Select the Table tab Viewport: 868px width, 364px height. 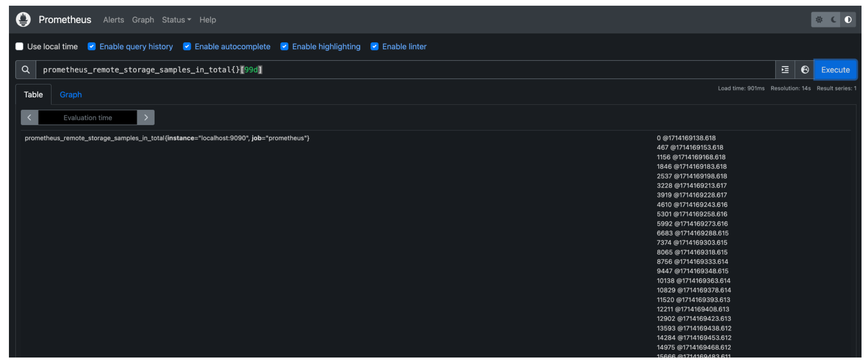[33, 95]
